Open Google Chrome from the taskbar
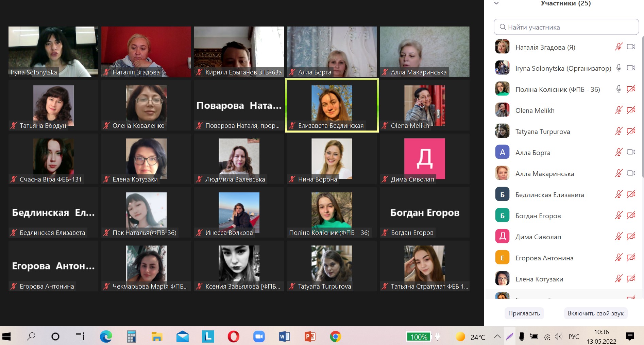Viewport: 644px width, 345px height. pyautogui.click(x=335, y=337)
